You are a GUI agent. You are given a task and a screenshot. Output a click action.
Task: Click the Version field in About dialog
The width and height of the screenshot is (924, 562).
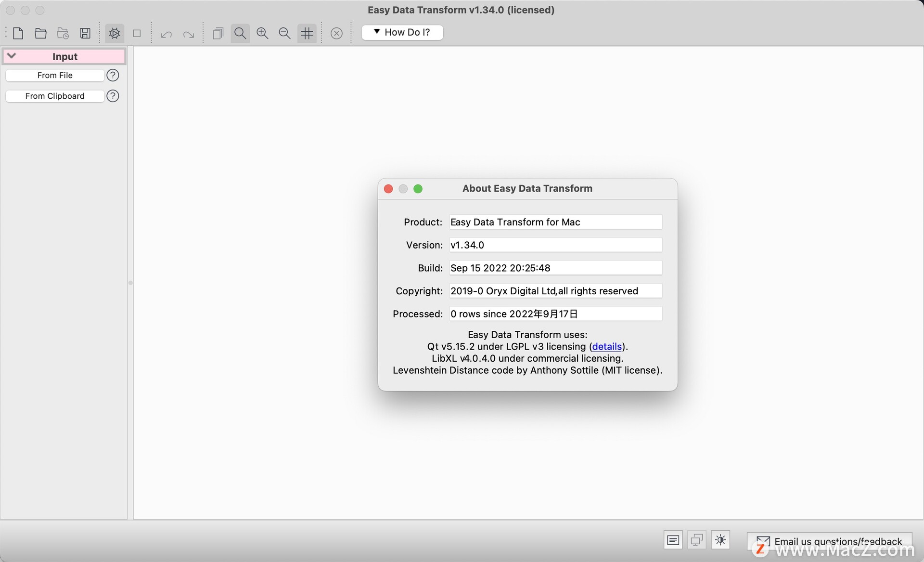pos(555,245)
